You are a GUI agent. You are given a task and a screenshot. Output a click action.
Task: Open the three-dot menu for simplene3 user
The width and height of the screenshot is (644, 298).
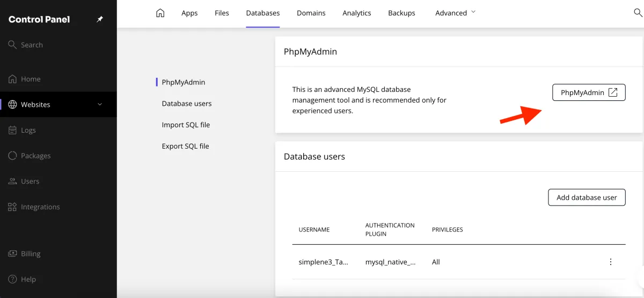click(611, 262)
